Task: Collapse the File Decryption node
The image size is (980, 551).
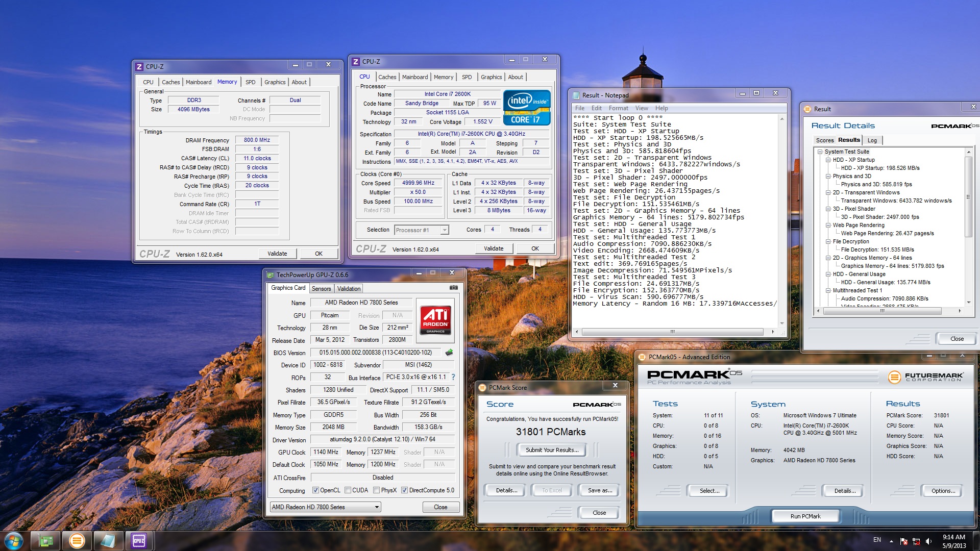Action: click(x=828, y=241)
